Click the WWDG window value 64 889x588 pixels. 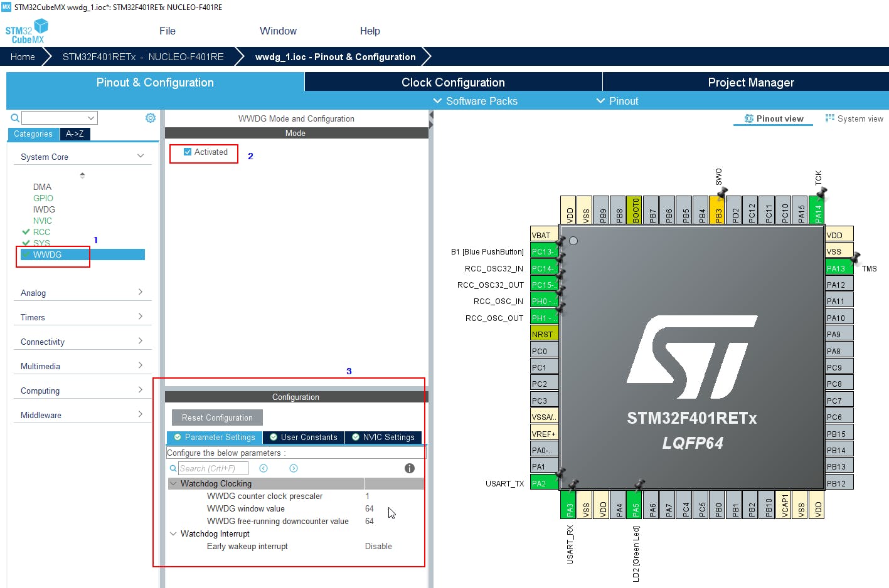point(370,508)
